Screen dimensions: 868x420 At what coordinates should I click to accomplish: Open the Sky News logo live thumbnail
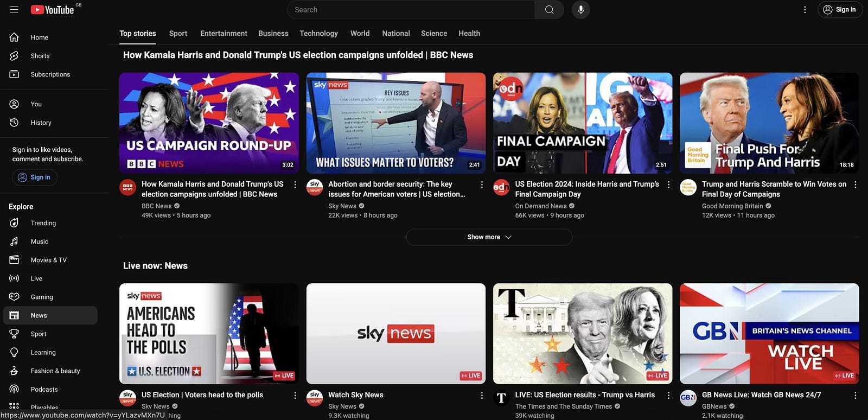coord(396,334)
